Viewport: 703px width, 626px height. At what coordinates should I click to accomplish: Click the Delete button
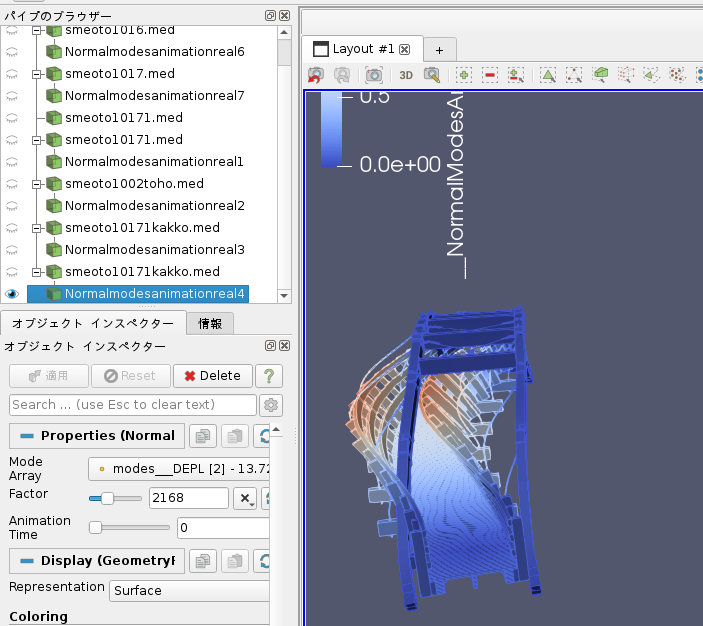212,376
